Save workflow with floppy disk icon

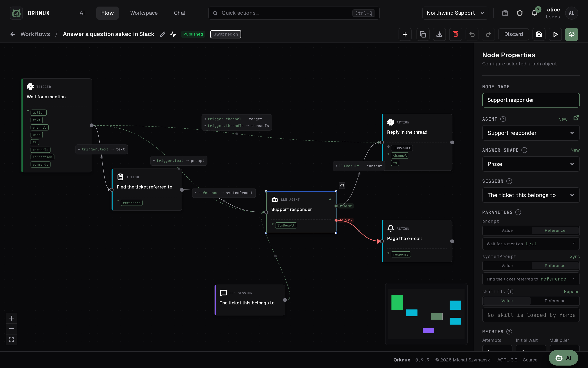coord(539,34)
